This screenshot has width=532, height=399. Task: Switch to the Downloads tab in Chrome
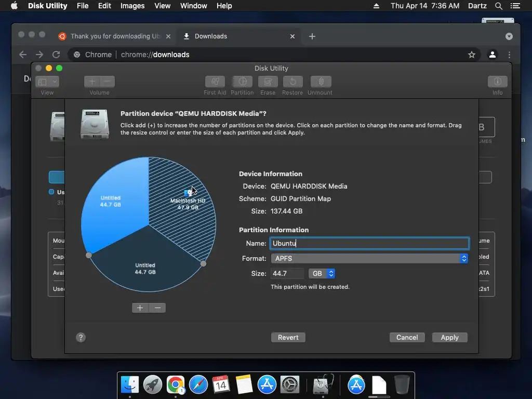click(237, 36)
